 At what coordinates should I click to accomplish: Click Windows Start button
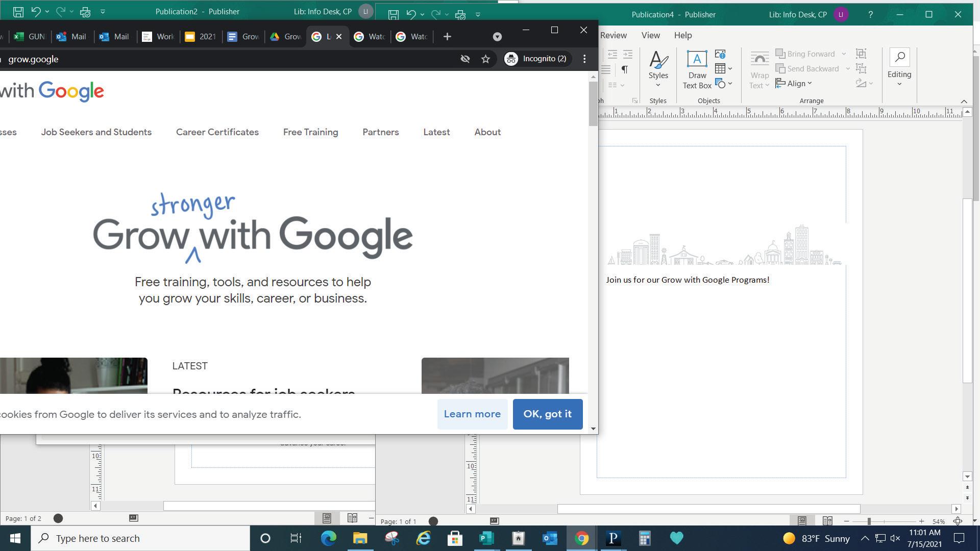15,538
